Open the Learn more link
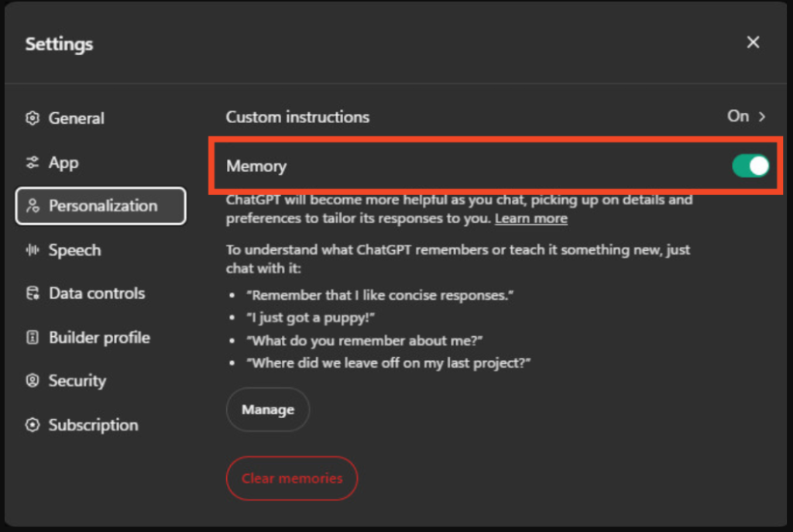Viewport: 793px width, 532px height. (530, 218)
